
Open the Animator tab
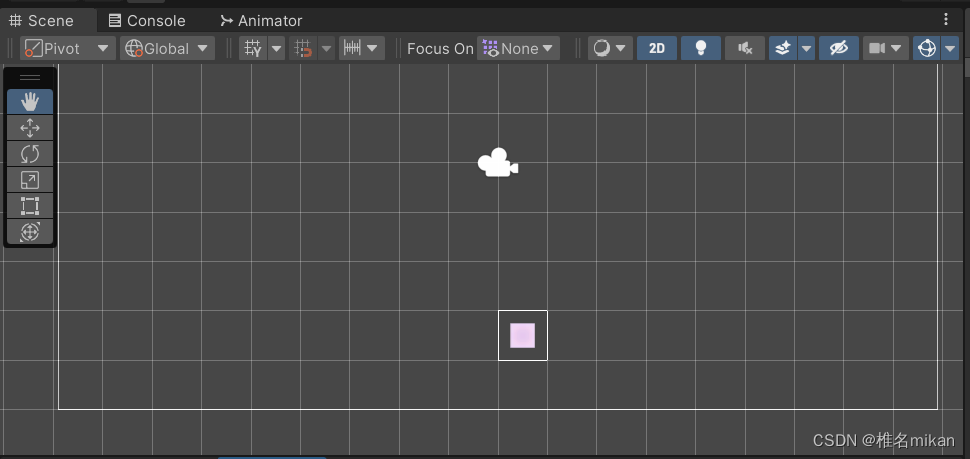tap(261, 20)
